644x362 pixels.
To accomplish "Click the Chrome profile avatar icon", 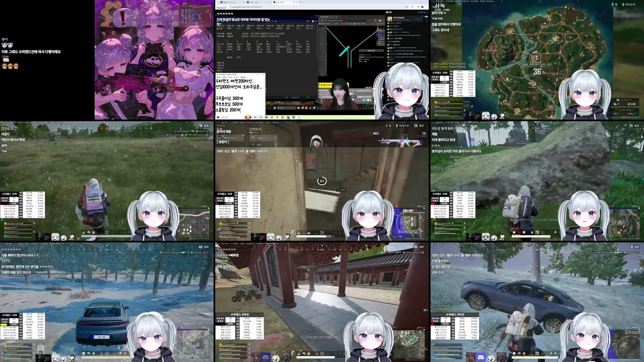I will pyautogui.click(x=421, y=7).
